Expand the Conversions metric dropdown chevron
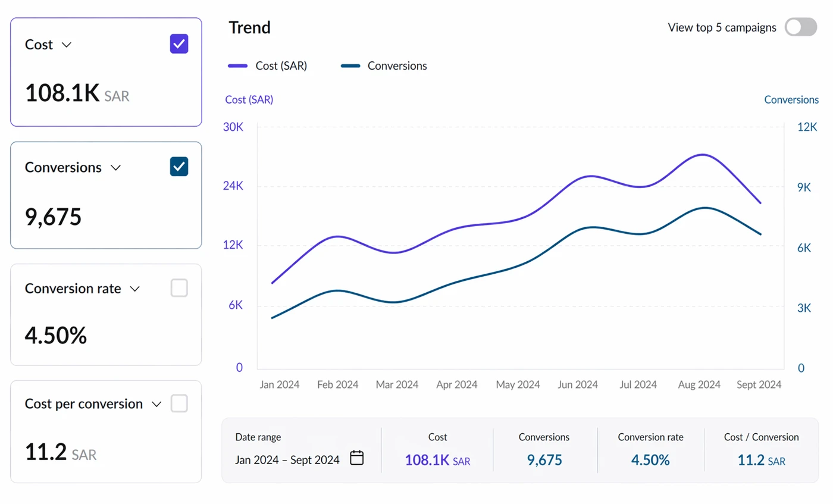 point(115,168)
